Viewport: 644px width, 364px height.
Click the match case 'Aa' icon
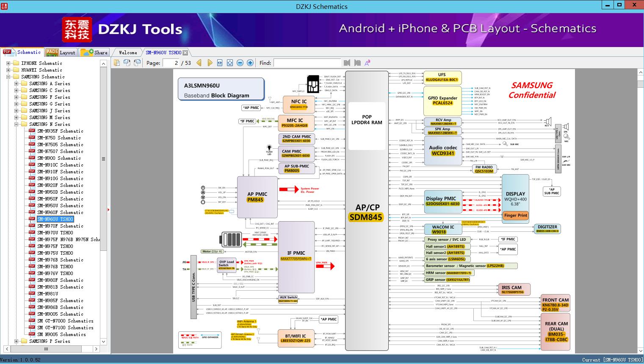(368, 63)
